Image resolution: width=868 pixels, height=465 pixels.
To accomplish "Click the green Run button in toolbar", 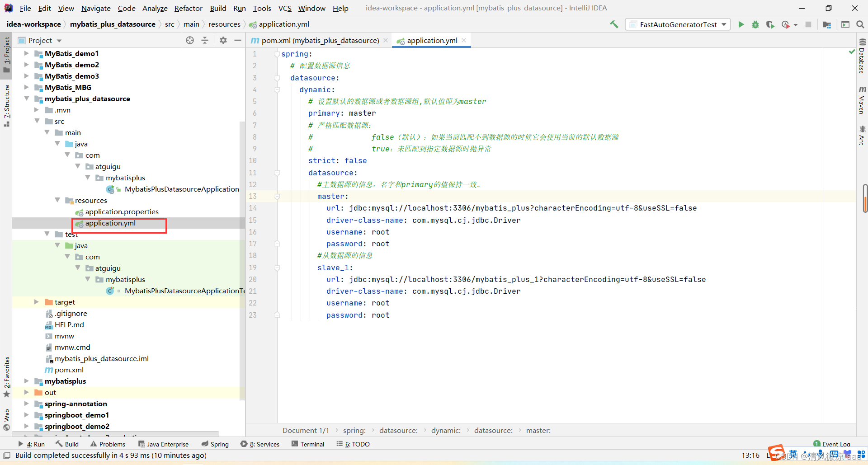I will 741,24.
